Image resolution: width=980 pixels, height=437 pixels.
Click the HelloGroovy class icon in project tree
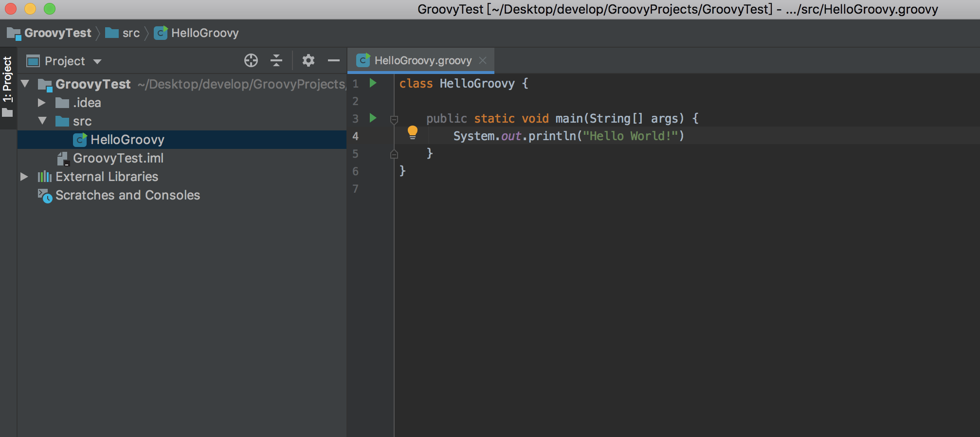pyautogui.click(x=80, y=140)
